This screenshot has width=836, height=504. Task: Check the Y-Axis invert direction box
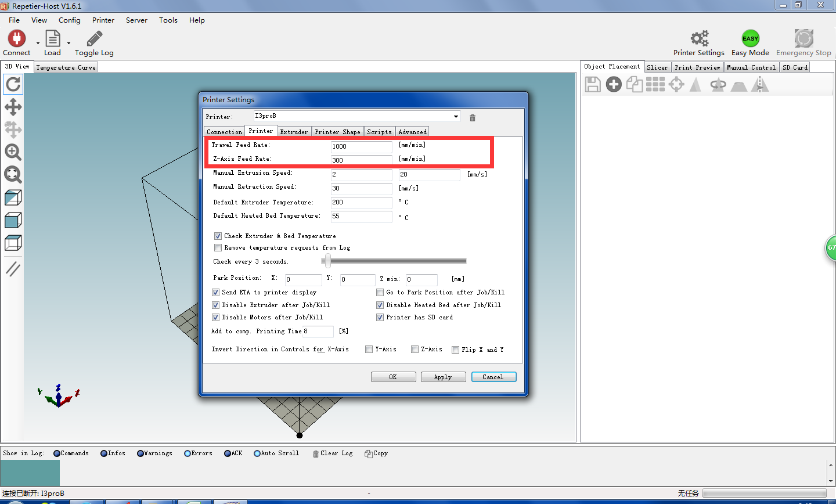(369, 349)
